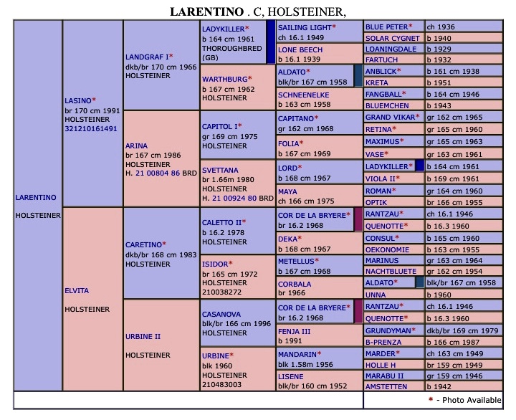516x420 pixels.
Task: Select the ELVITA dam link
Action: pos(77,292)
